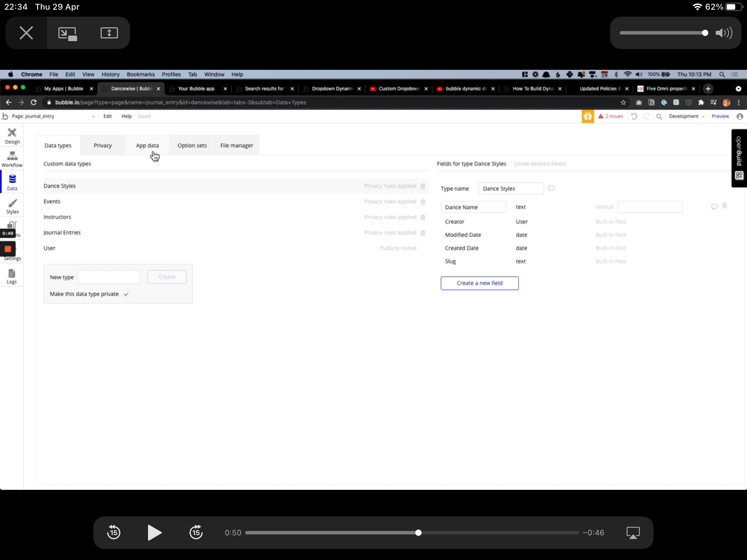Add a comment on the Dance Name field
Image resolution: width=747 pixels, height=560 pixels.
pyautogui.click(x=714, y=206)
